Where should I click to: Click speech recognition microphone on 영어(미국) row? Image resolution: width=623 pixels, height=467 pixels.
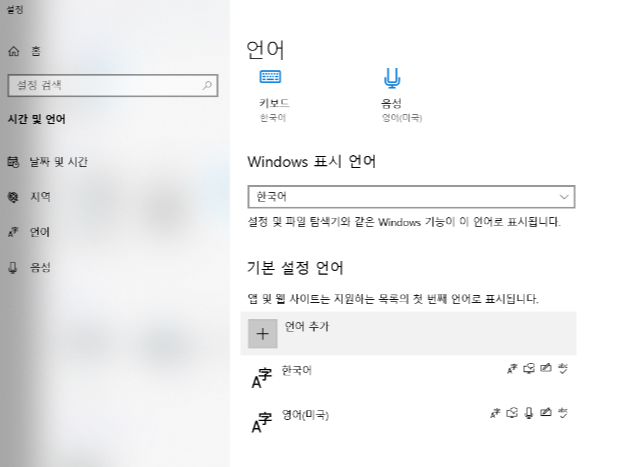pos(529,413)
